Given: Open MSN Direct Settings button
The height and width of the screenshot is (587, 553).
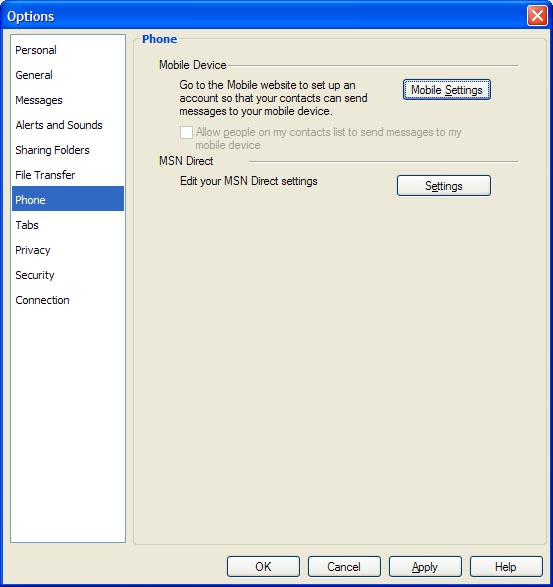Looking at the screenshot, I should [x=444, y=186].
